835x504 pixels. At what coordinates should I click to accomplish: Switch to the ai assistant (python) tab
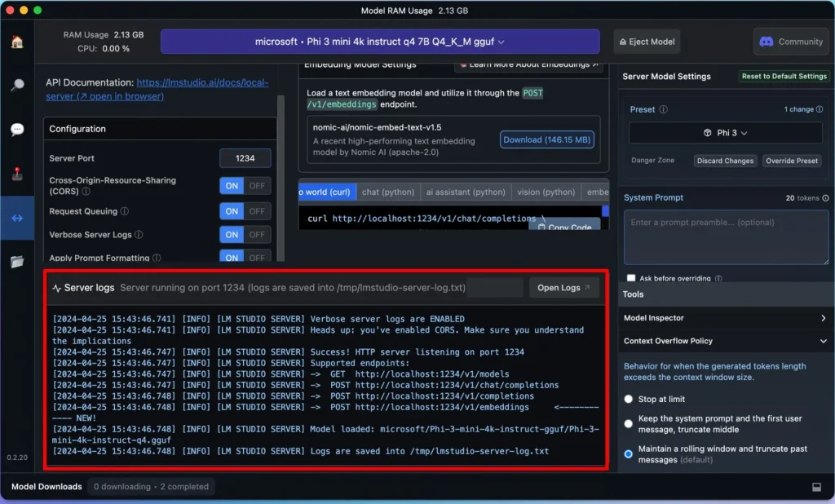466,192
